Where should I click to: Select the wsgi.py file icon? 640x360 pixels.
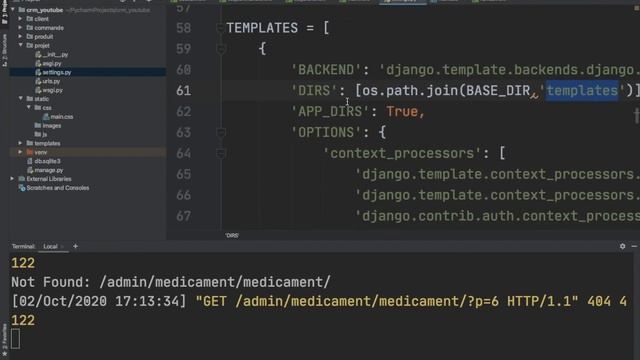click(x=38, y=90)
